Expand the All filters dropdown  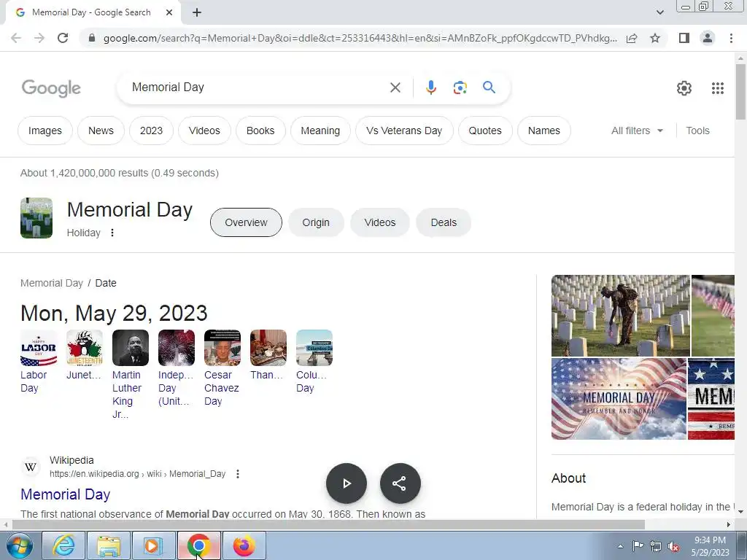637,131
